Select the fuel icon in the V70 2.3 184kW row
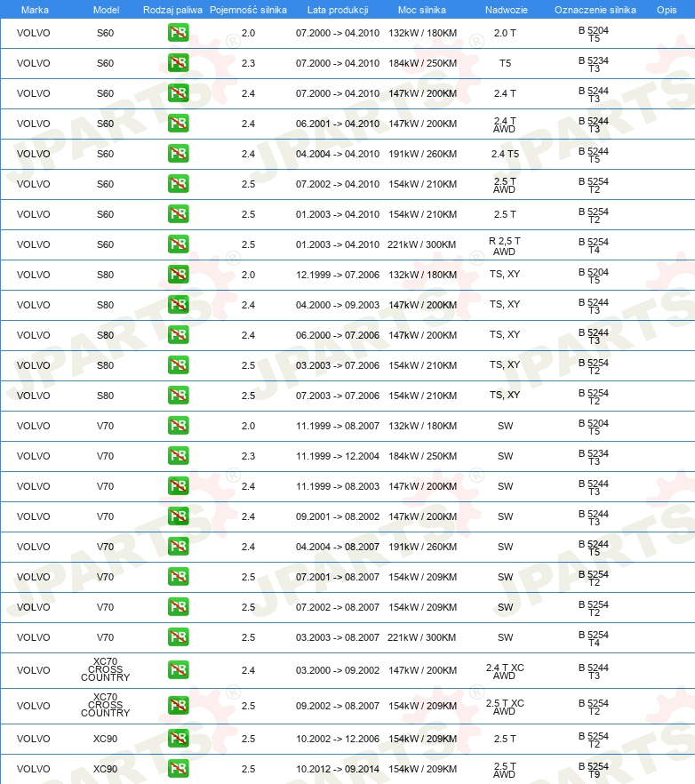Image resolution: width=695 pixels, height=784 pixels. (179, 456)
